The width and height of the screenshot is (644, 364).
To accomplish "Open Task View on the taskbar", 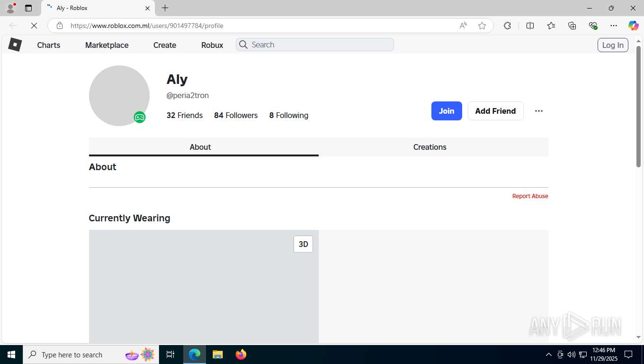I will click(170, 355).
